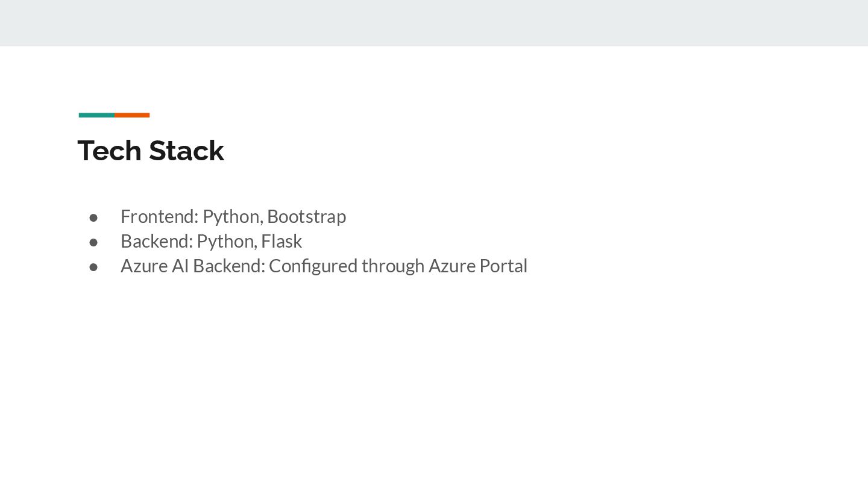Click the word Frontend in first bullet
This screenshot has height=488, width=868.
[159, 216]
